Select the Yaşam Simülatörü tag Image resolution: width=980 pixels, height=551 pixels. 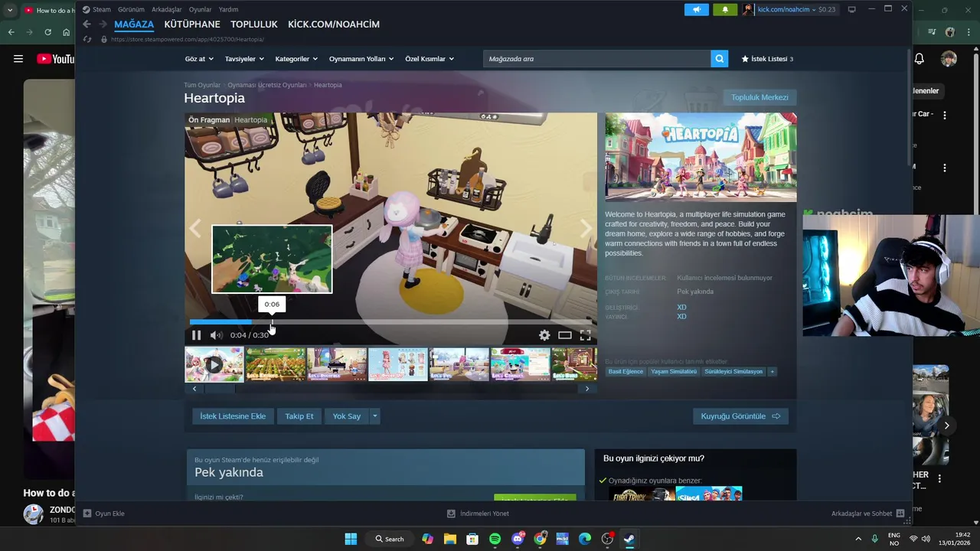pyautogui.click(x=674, y=372)
